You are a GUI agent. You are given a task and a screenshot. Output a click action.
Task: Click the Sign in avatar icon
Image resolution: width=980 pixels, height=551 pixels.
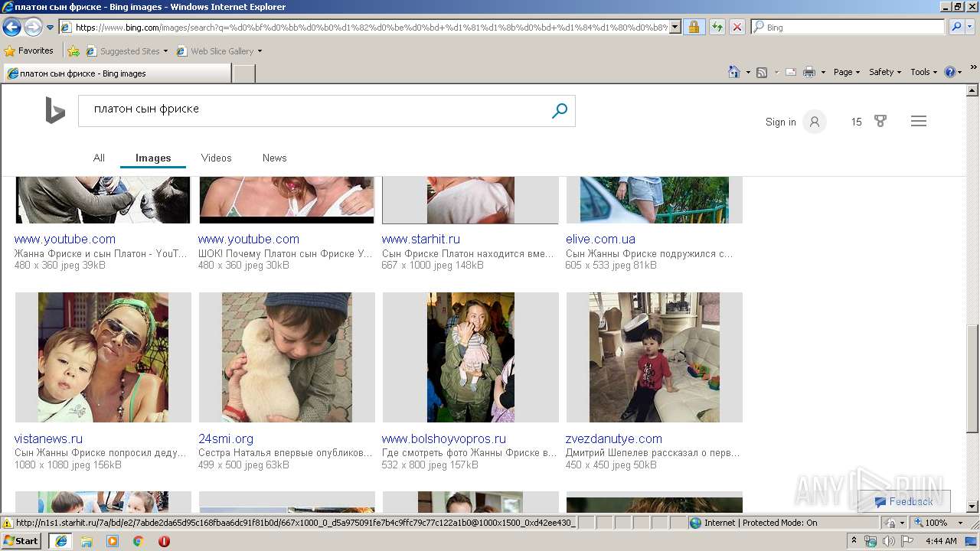point(815,122)
